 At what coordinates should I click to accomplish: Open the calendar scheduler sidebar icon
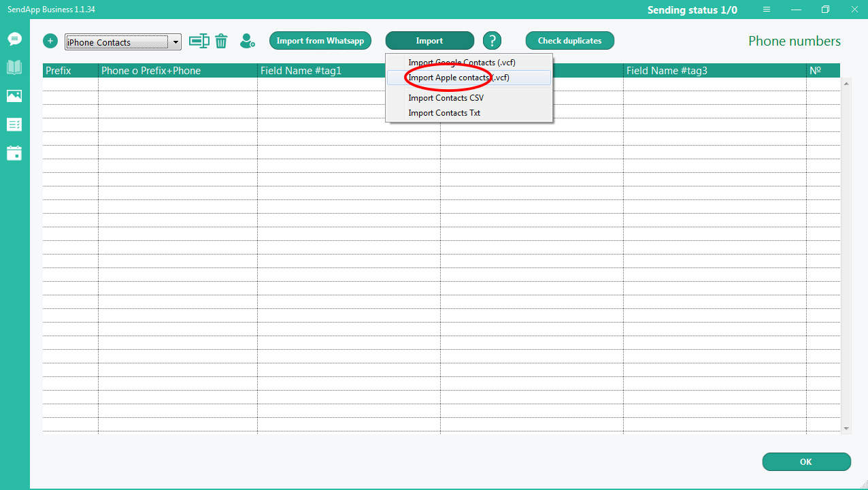pyautogui.click(x=14, y=153)
